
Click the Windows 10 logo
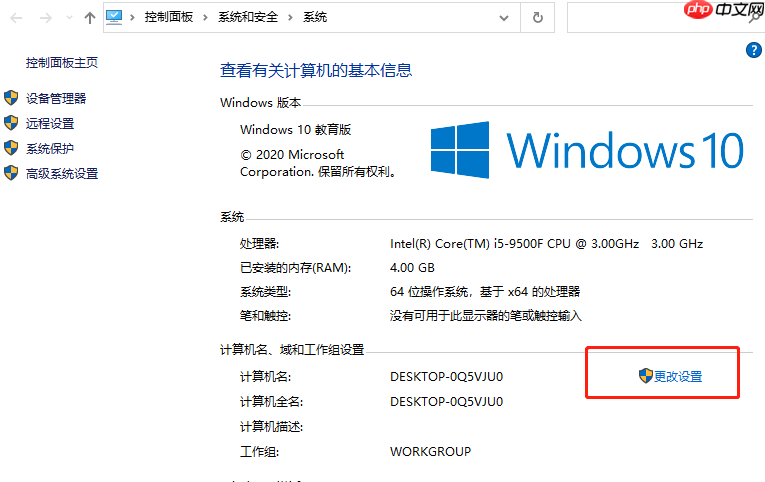(x=587, y=150)
